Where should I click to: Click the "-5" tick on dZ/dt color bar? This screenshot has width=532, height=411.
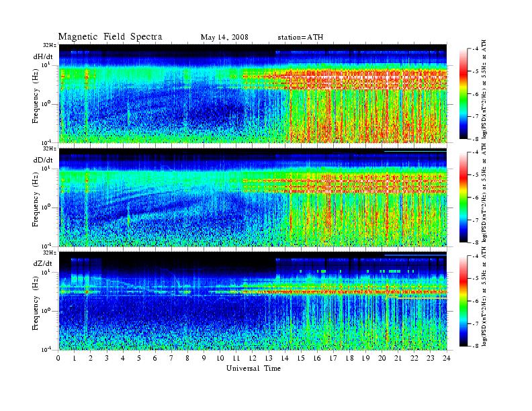coord(476,279)
